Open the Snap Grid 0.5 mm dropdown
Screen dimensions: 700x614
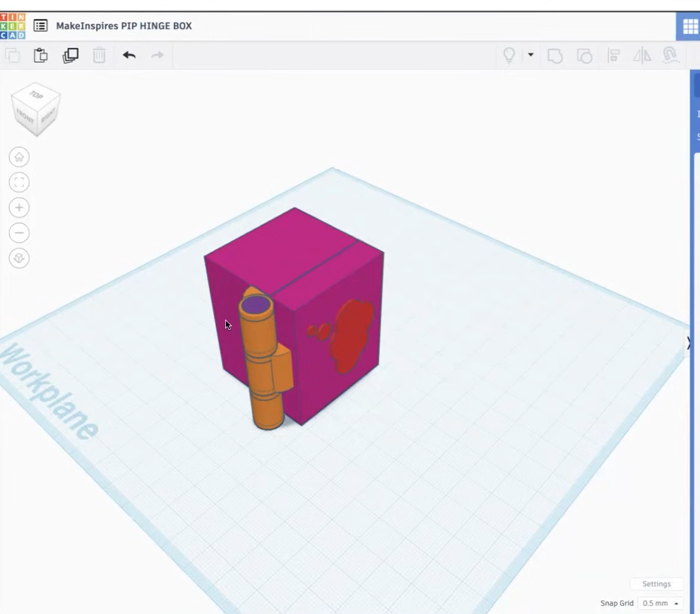click(x=660, y=603)
